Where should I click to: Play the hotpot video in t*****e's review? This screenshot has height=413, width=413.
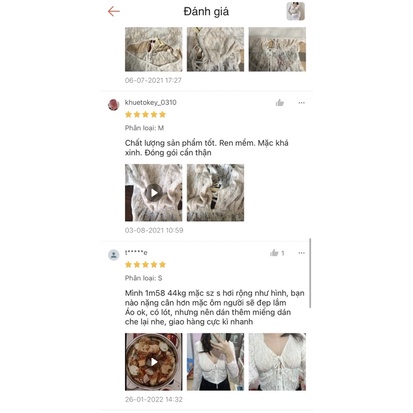click(x=154, y=362)
